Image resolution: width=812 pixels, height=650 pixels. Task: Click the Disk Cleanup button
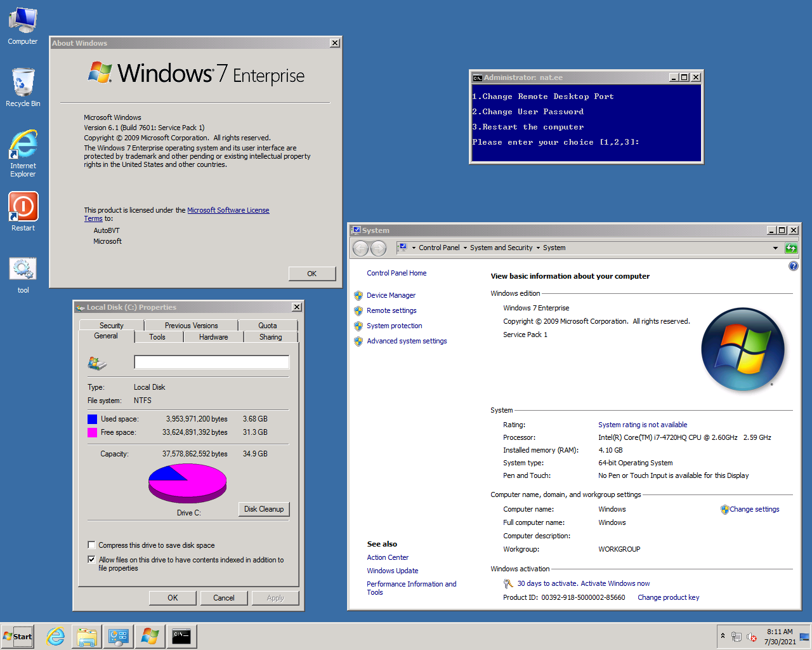tap(264, 509)
